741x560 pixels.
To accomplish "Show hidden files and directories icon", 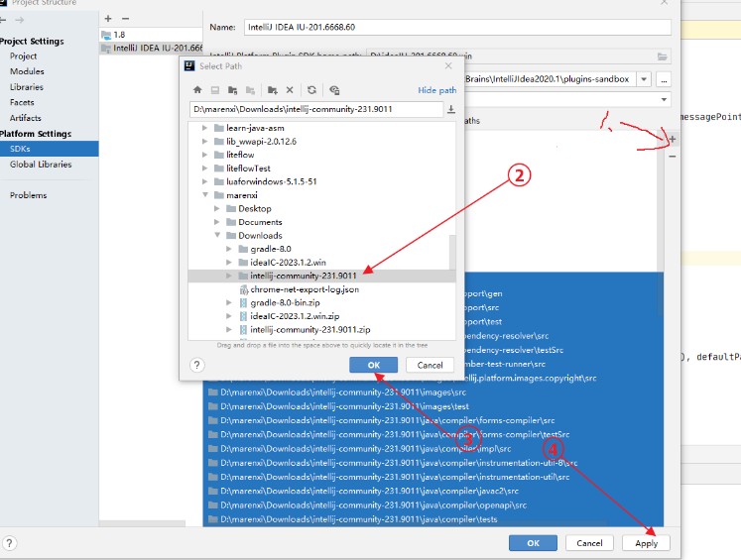I will pos(334,90).
